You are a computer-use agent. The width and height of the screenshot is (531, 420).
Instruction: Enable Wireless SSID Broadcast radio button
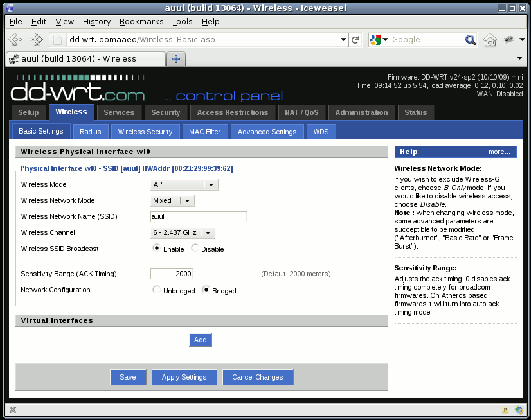[156, 248]
